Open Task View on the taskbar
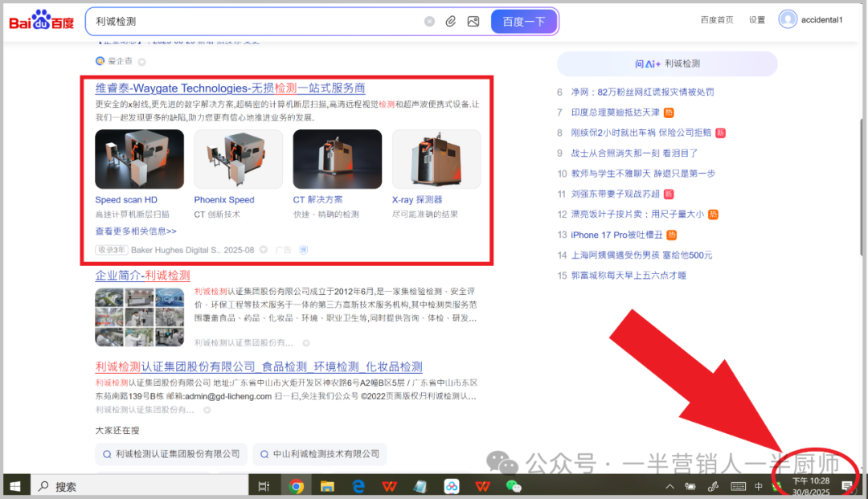This screenshot has height=499, width=868. click(x=264, y=486)
